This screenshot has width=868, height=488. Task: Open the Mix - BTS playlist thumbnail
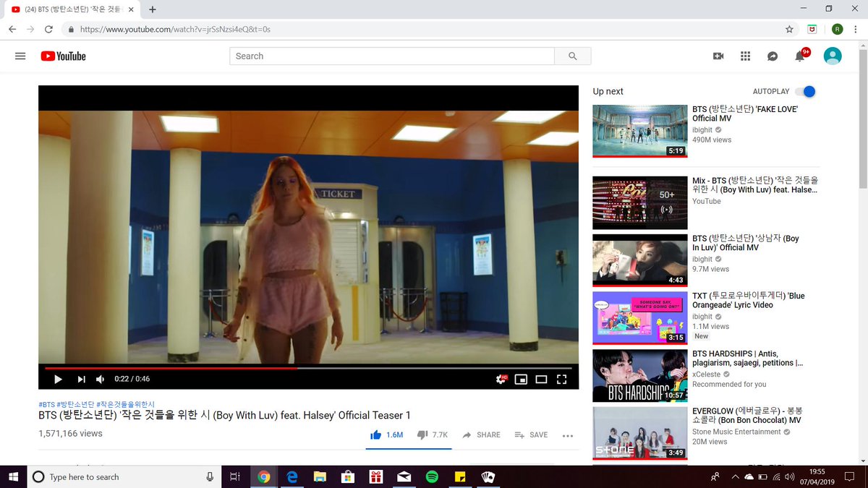click(x=639, y=202)
